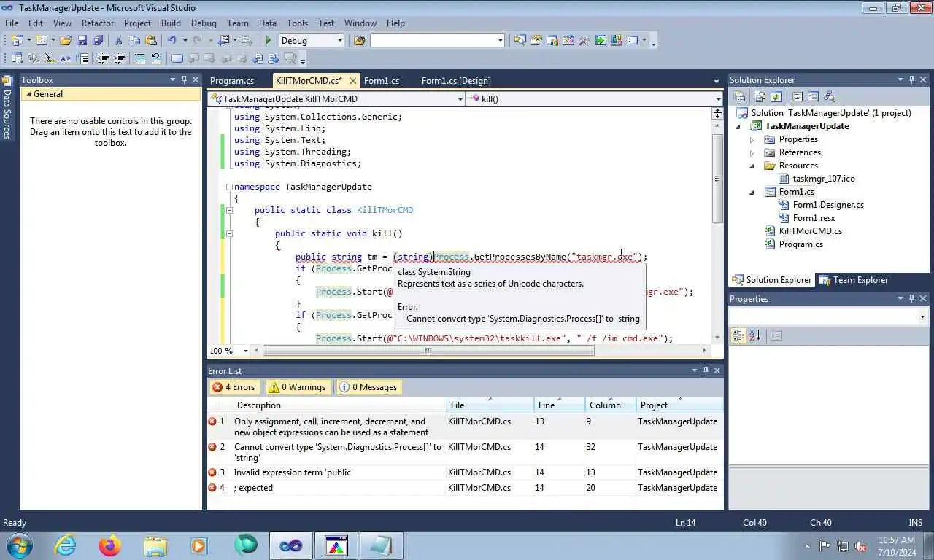Click the Undo arrow icon

tap(172, 41)
